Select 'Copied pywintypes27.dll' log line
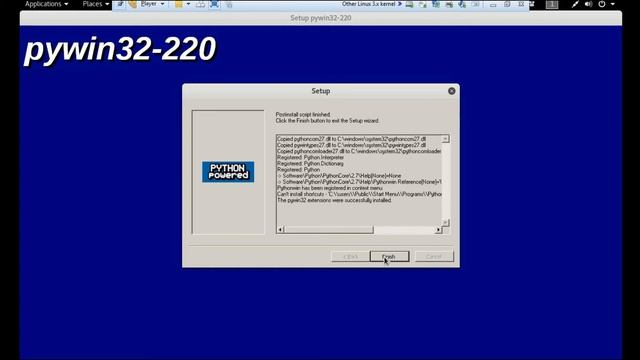The height and width of the screenshot is (360, 640). coord(351,145)
